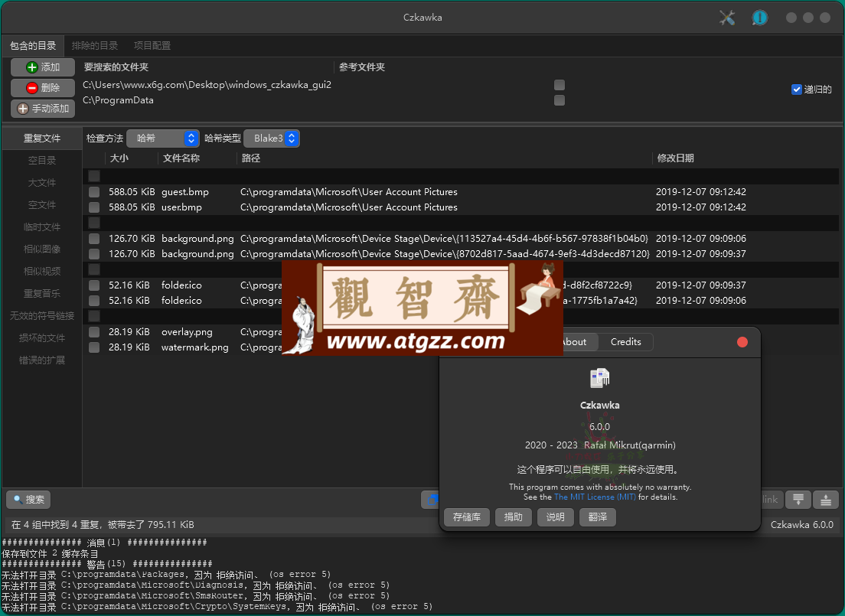
Task: Click the 存储库 button
Action: [x=467, y=517]
